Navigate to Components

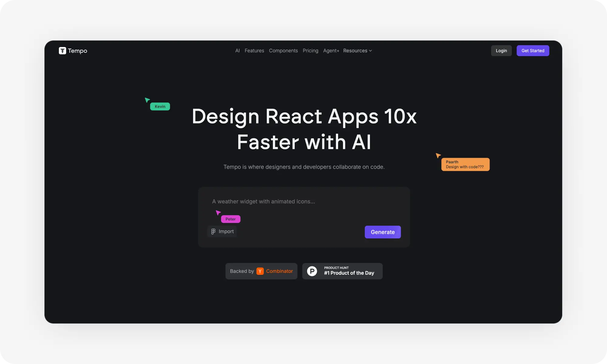click(283, 51)
